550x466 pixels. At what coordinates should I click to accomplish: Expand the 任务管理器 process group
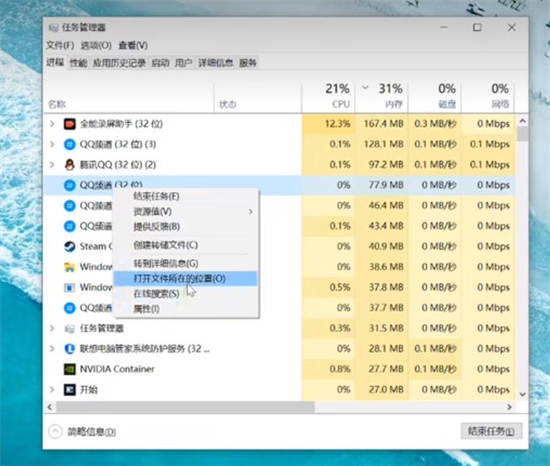click(x=52, y=328)
